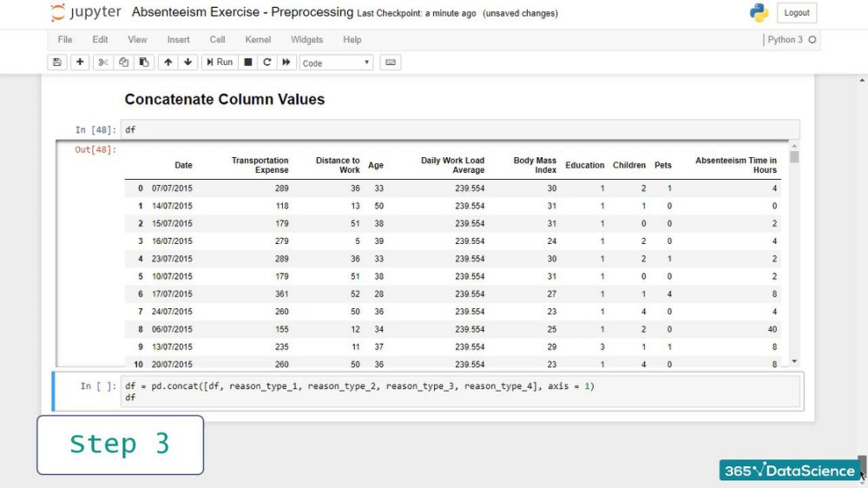The image size is (868, 488).
Task: Click the Age column header
Action: tap(376, 165)
